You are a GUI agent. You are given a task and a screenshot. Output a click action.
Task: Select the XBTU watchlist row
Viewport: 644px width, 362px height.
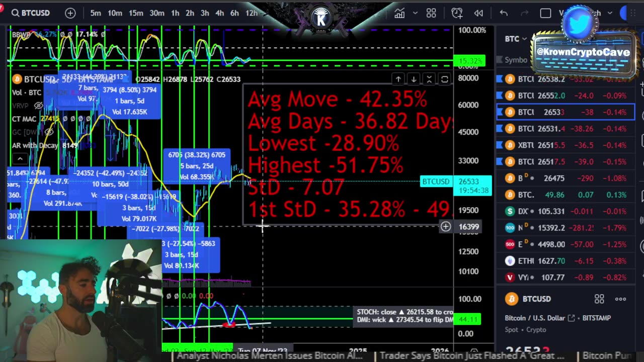click(x=566, y=145)
